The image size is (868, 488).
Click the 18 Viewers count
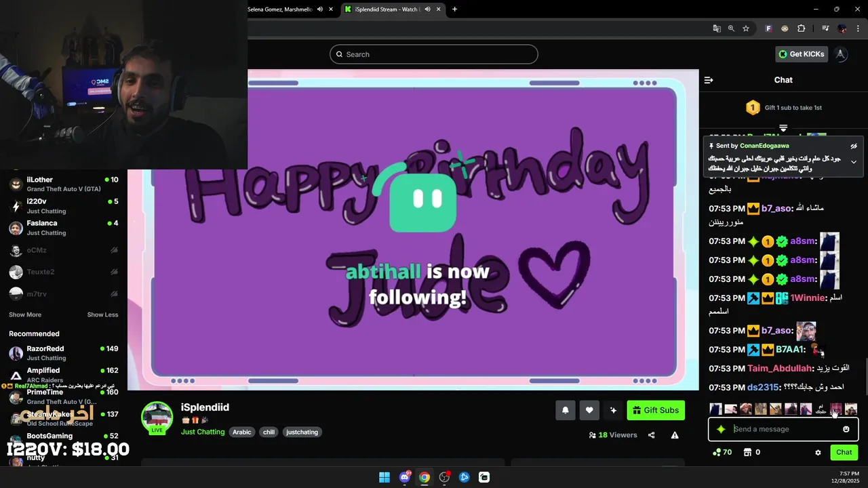tap(613, 435)
